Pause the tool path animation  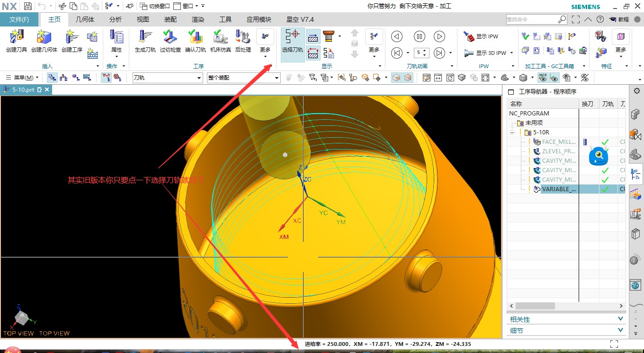coord(420,36)
